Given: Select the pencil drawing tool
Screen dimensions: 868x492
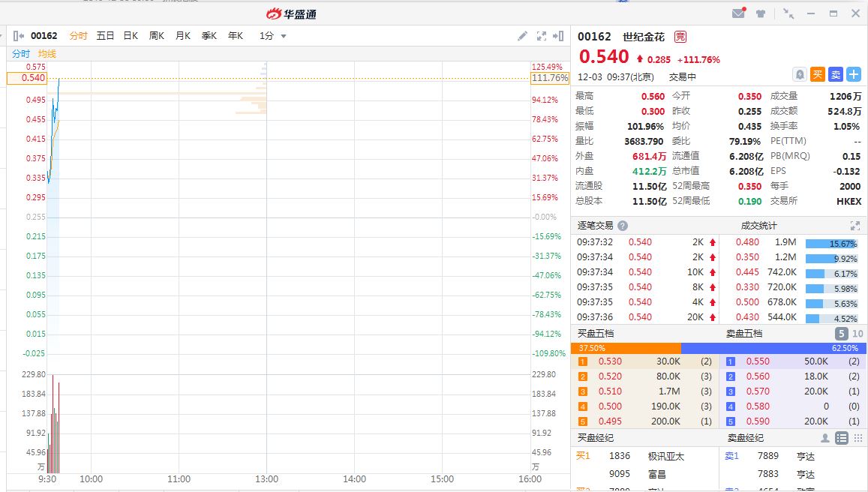Looking at the screenshot, I should [x=523, y=36].
